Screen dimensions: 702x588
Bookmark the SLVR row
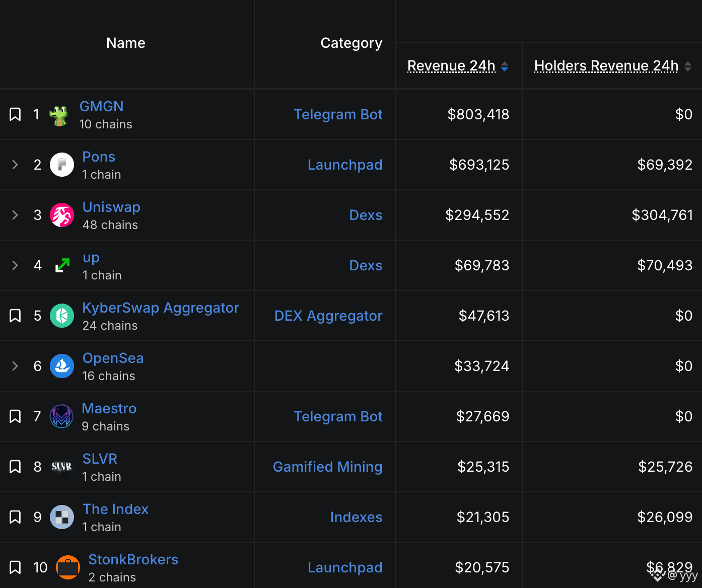[x=15, y=467]
